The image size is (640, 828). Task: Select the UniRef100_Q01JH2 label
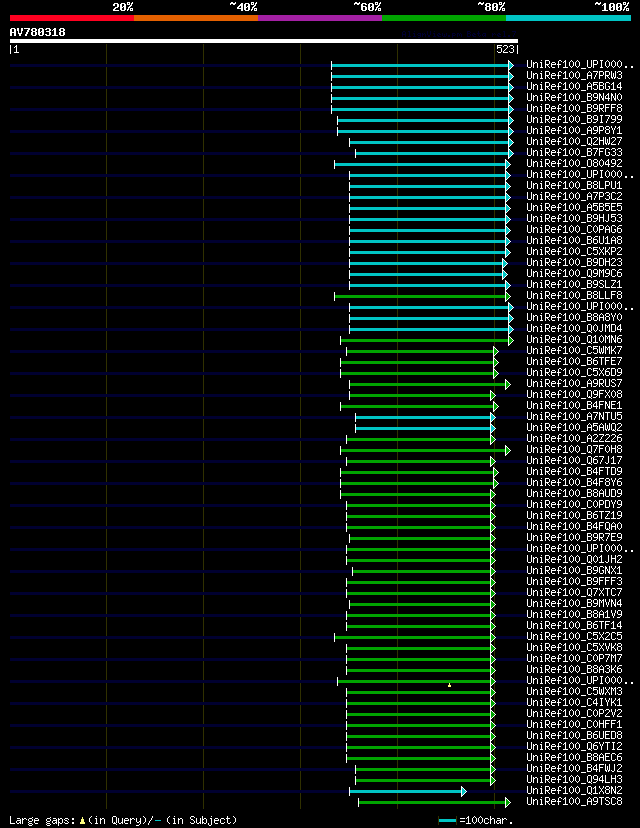pos(574,560)
